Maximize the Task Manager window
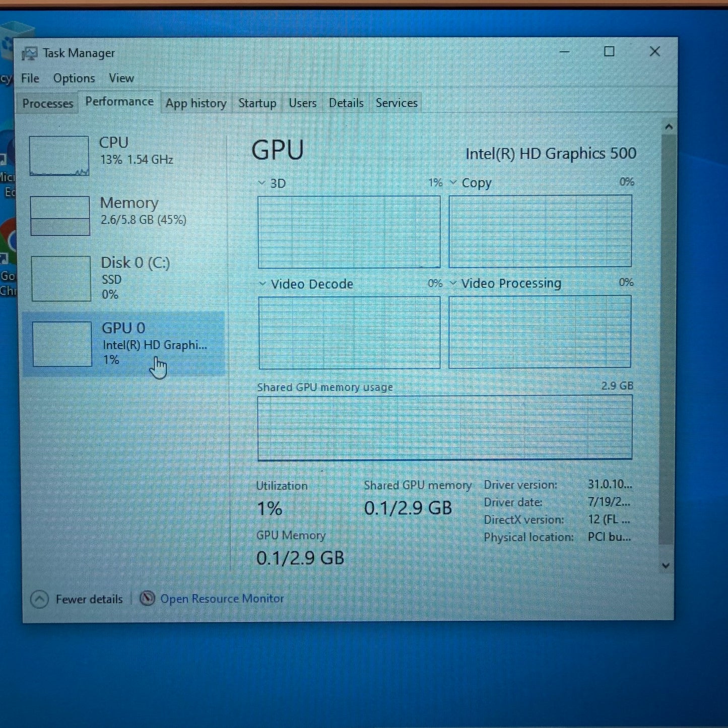This screenshot has height=728, width=728. tap(609, 51)
